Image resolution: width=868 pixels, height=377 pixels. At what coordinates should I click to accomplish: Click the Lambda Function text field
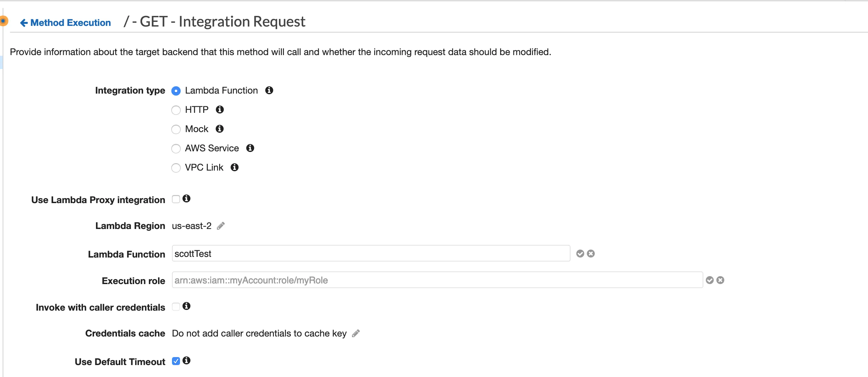click(371, 253)
